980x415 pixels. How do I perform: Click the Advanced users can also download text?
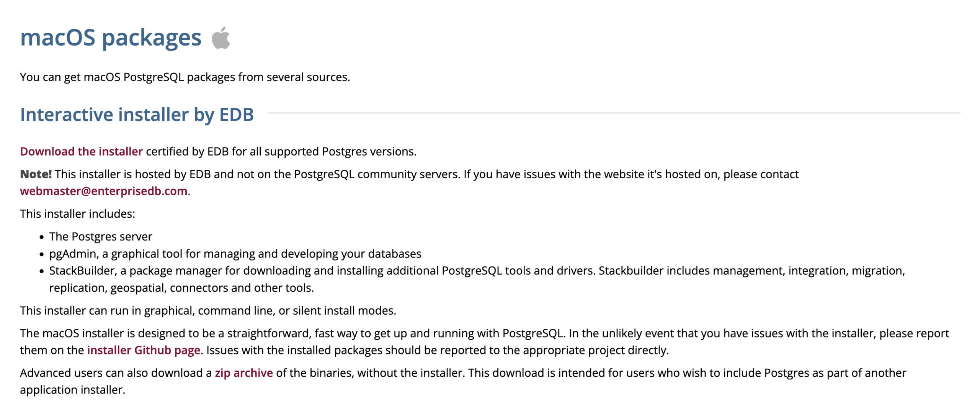(x=116, y=373)
